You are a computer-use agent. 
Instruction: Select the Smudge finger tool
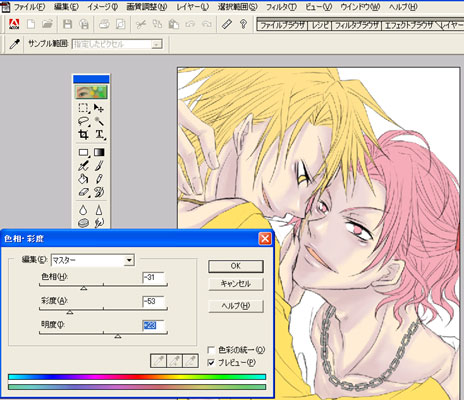click(x=99, y=223)
